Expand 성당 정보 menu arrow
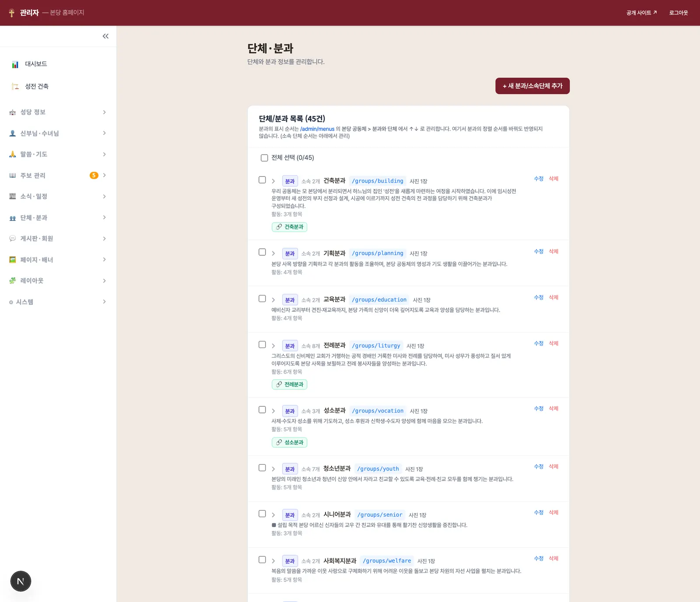Viewport: 700px width, 602px height. 104,113
